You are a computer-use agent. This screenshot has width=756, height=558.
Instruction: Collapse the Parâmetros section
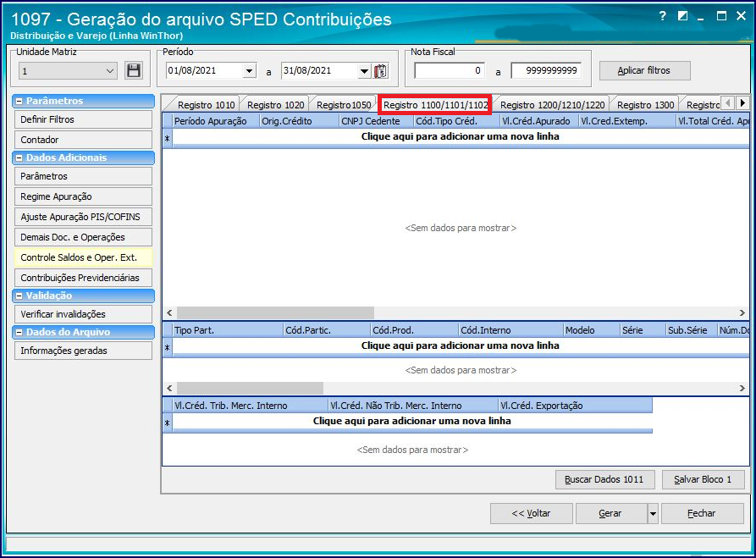(x=19, y=102)
